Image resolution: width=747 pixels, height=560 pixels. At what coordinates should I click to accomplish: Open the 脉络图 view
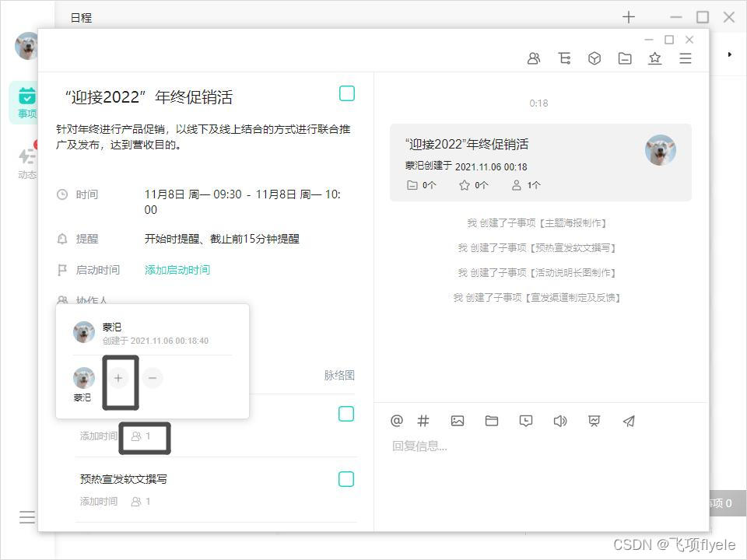tap(339, 375)
